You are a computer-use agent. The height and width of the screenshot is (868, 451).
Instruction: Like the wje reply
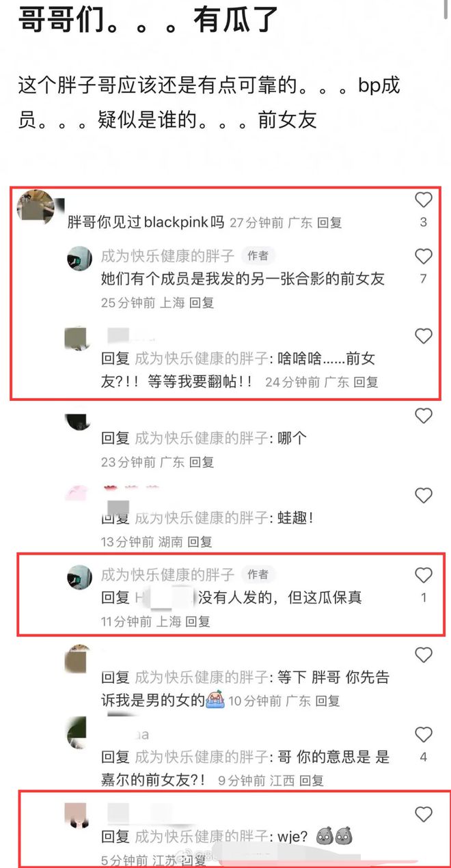point(424,814)
